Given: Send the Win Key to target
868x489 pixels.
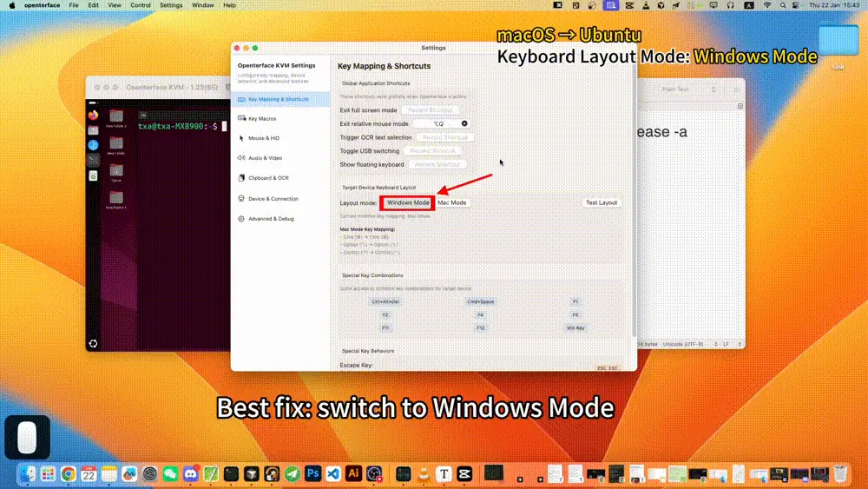Looking at the screenshot, I should [x=575, y=327].
